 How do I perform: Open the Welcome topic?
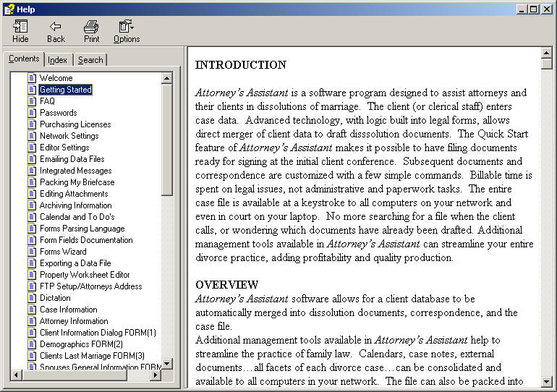(x=56, y=78)
